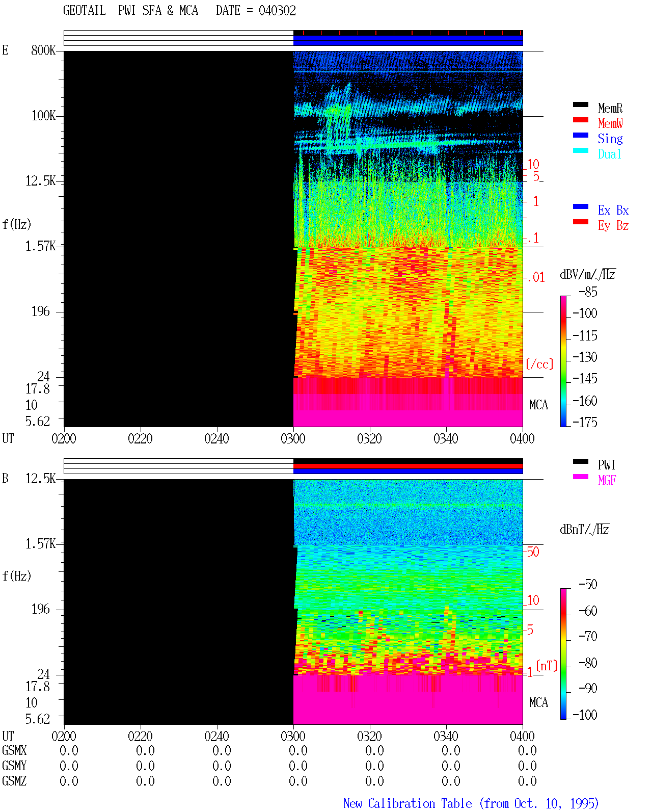Screen dimensions: 652x812
Task: Click the red Ey Bz legend swatch
Action: click(x=581, y=222)
